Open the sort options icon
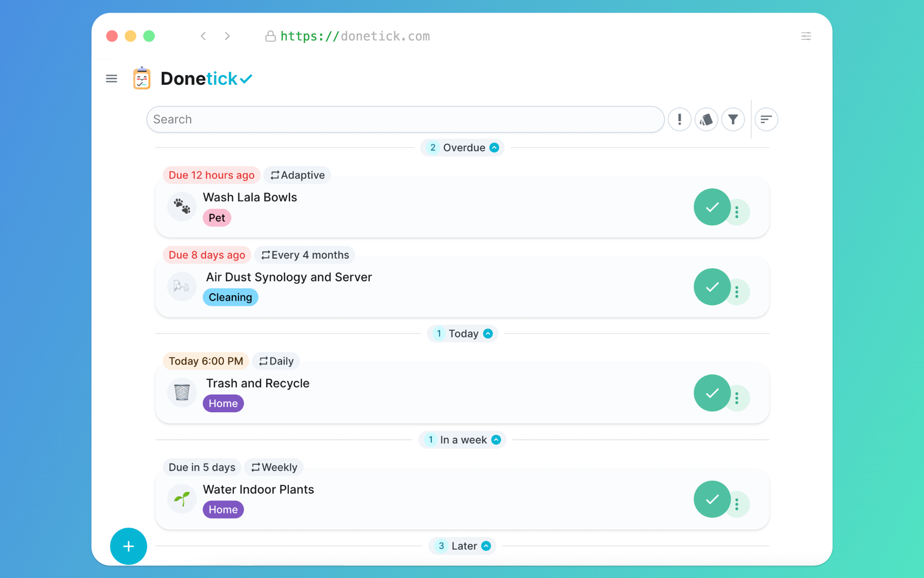Screen dimensions: 924x578 pyautogui.click(x=766, y=119)
